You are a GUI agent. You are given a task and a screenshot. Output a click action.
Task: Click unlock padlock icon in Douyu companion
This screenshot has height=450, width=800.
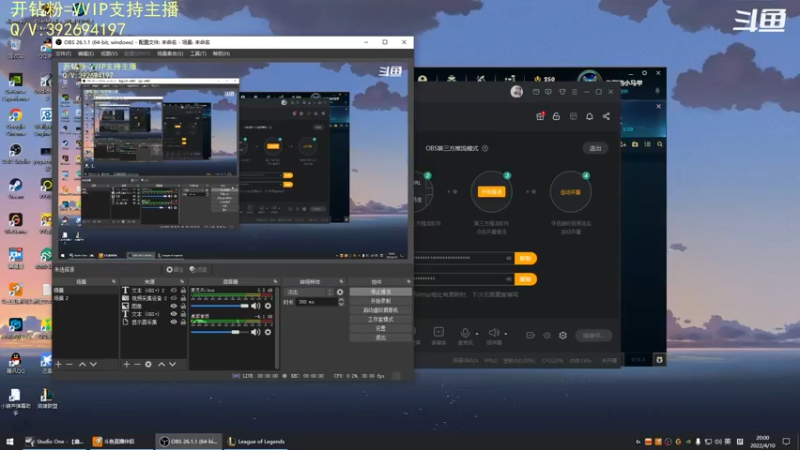click(x=556, y=116)
